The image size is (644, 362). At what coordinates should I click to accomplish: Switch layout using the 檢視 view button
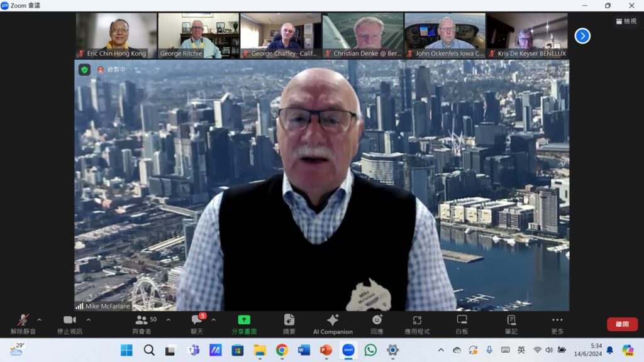tap(627, 21)
